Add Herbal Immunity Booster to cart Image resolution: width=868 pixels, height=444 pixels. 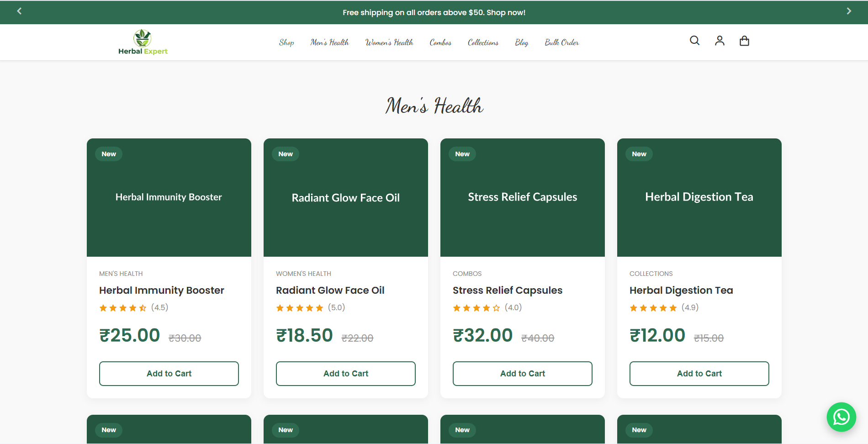click(x=169, y=373)
